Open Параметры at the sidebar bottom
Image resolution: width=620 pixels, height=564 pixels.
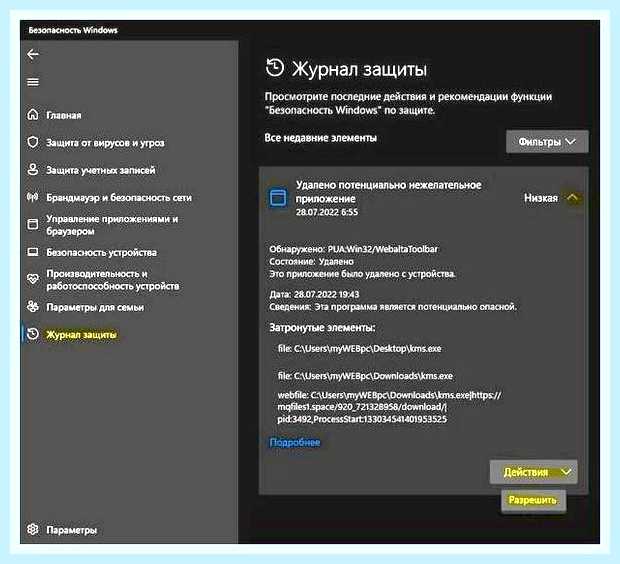pyautogui.click(x=72, y=530)
